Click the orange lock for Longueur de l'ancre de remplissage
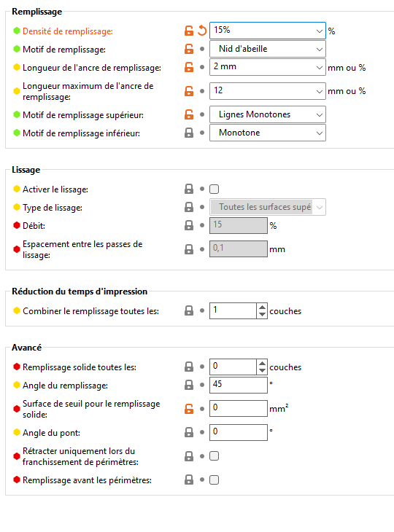The image size is (394, 532). (x=189, y=68)
